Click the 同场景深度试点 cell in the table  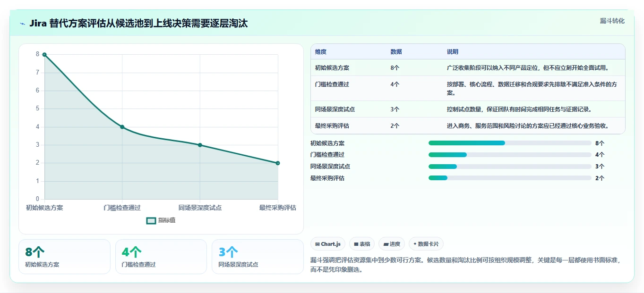[x=335, y=109]
